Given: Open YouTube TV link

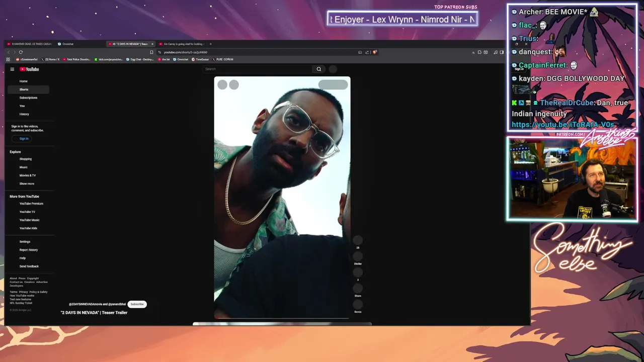Looking at the screenshot, I should point(27,212).
